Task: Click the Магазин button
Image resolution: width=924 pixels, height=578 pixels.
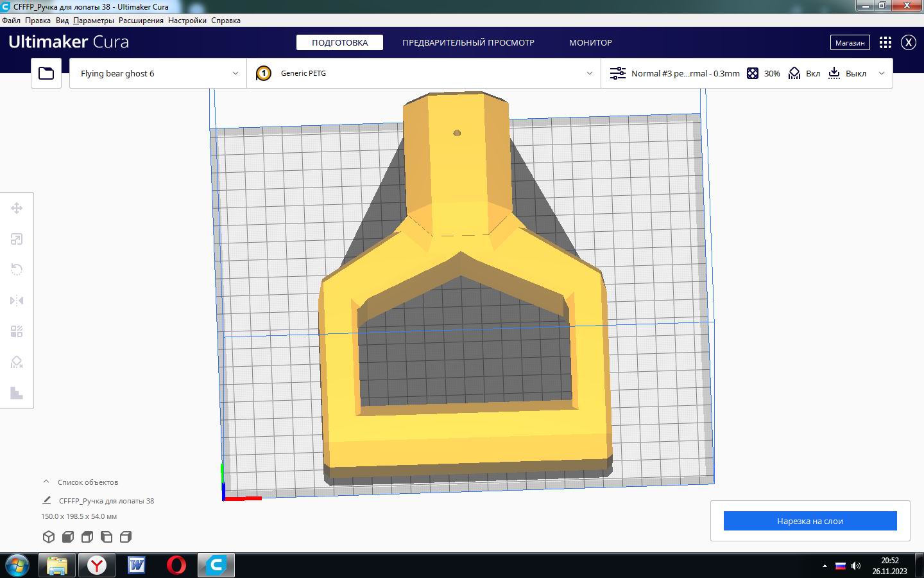Action: pos(850,42)
